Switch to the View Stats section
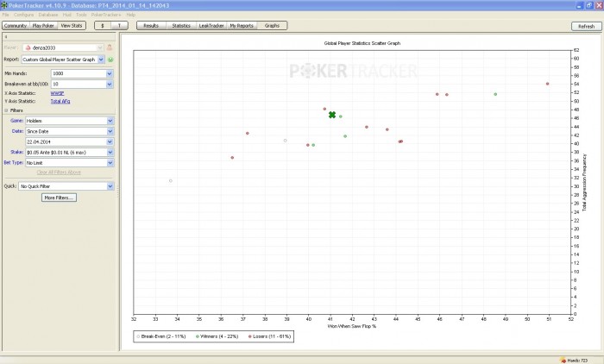604x364 pixels. [x=72, y=26]
